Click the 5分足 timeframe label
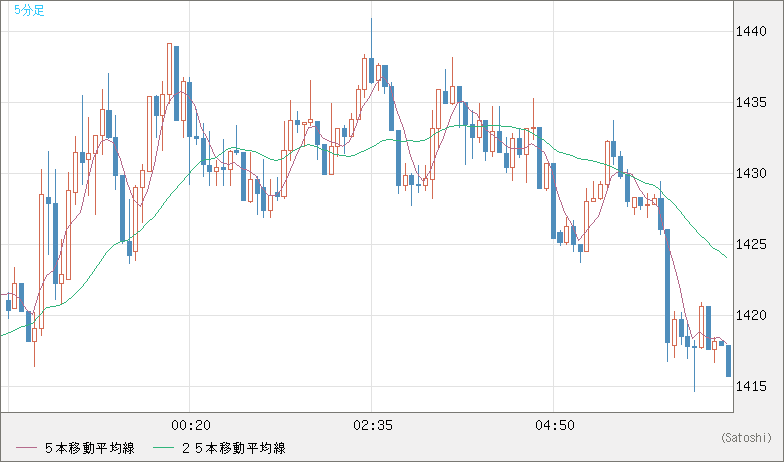The height and width of the screenshot is (462, 784). (29, 10)
